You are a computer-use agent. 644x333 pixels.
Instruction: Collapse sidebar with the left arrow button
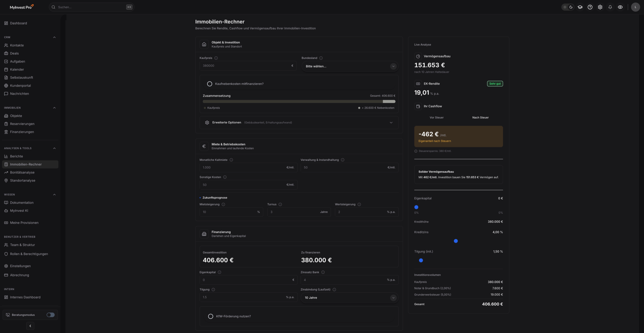coord(30,326)
